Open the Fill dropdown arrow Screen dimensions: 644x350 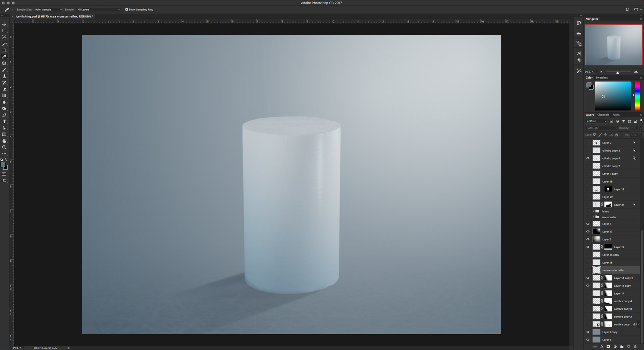[x=640, y=135]
